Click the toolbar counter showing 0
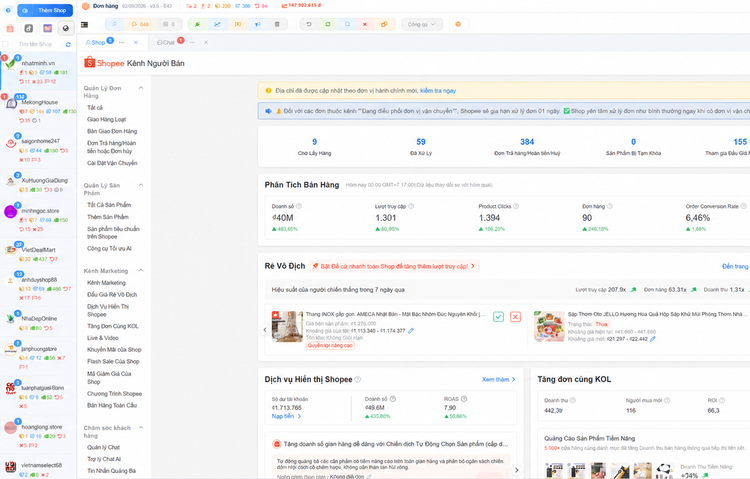Image resolution: width=750 pixels, height=479 pixels. (x=169, y=24)
